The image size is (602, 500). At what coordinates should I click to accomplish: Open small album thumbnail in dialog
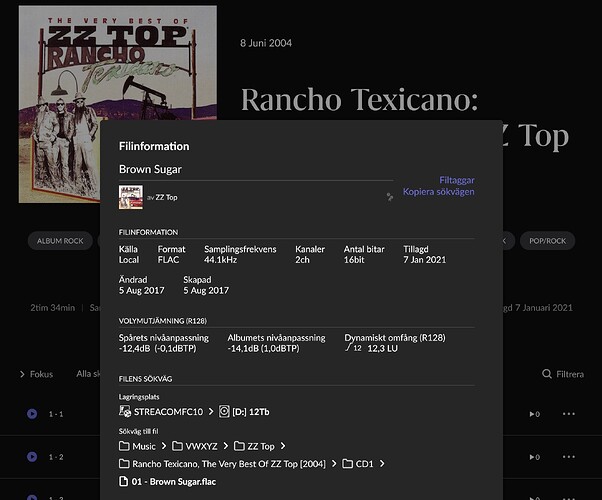click(x=131, y=197)
